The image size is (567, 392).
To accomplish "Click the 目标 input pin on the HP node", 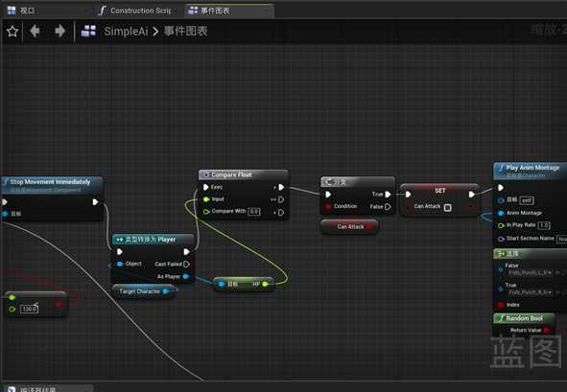I will [222, 285].
